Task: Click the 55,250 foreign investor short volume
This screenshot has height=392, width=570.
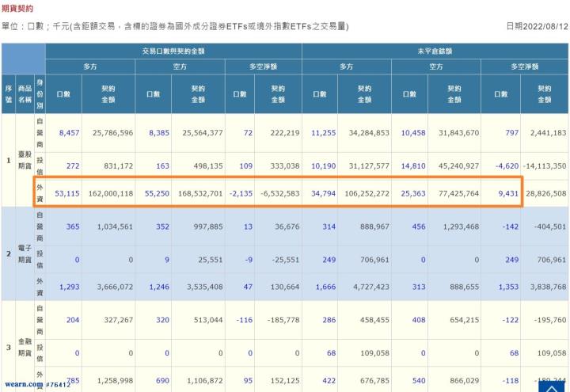Action: tap(158, 192)
